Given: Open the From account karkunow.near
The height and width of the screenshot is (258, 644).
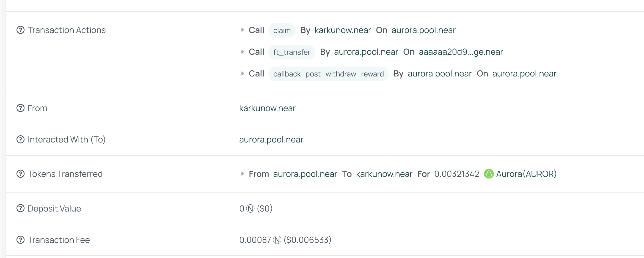Looking at the screenshot, I should (x=267, y=108).
